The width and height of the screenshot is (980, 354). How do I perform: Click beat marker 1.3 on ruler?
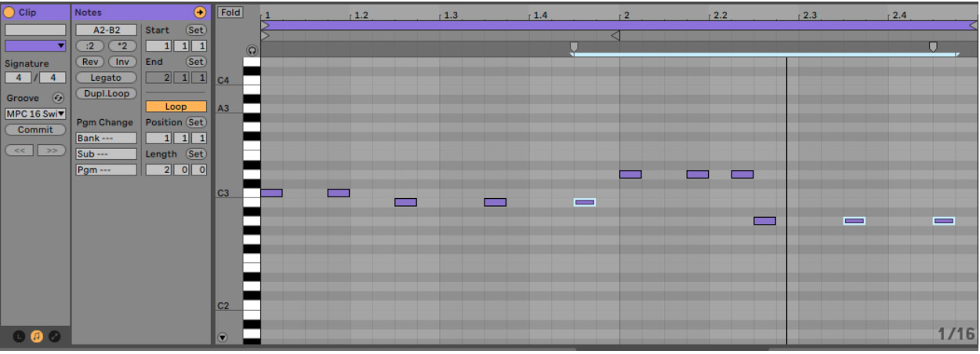[x=451, y=15]
